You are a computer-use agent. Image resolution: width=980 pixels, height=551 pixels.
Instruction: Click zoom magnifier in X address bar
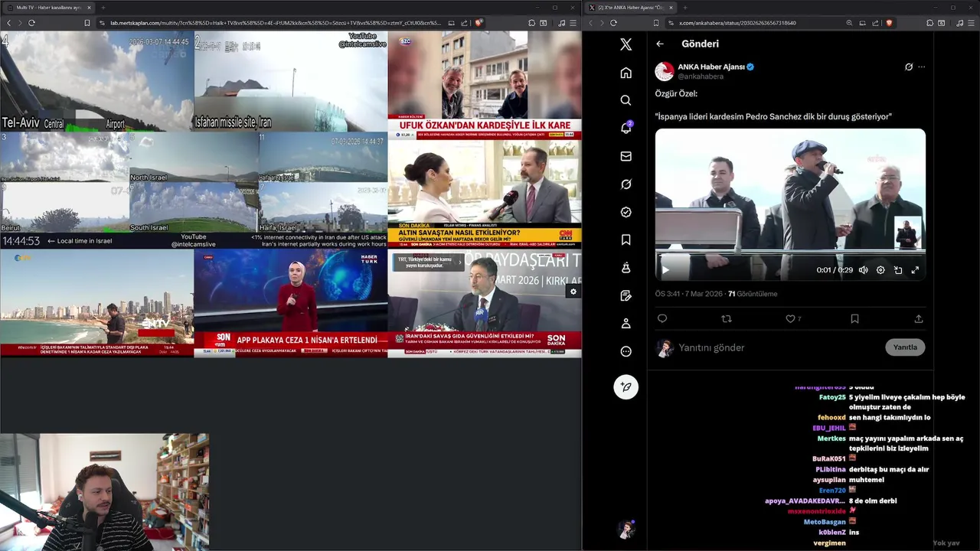(849, 23)
